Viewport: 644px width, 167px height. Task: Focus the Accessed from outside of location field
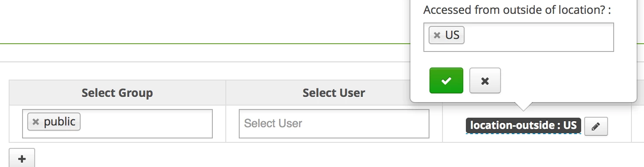coord(518,37)
